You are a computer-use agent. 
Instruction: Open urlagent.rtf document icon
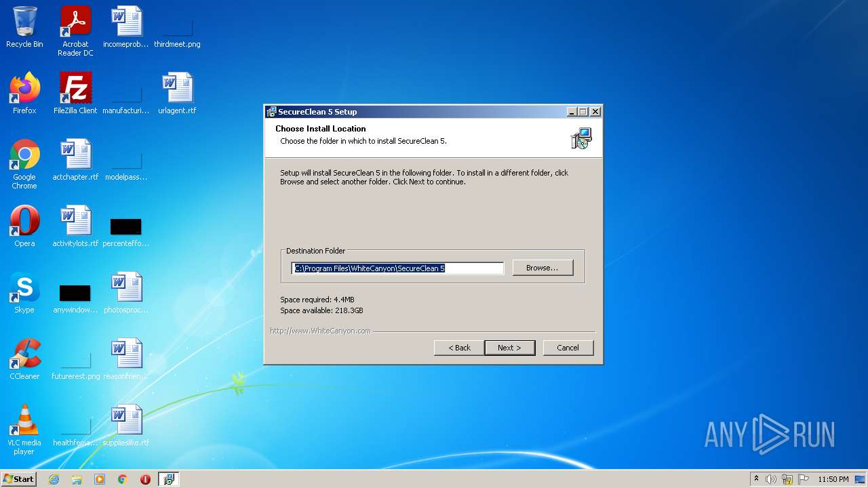[x=177, y=94]
